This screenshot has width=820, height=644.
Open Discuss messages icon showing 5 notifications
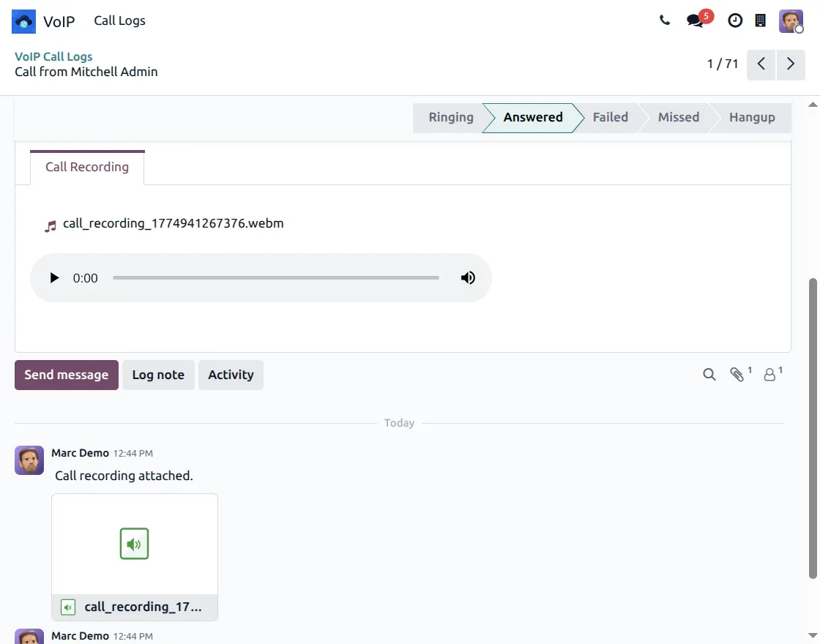tap(694, 20)
